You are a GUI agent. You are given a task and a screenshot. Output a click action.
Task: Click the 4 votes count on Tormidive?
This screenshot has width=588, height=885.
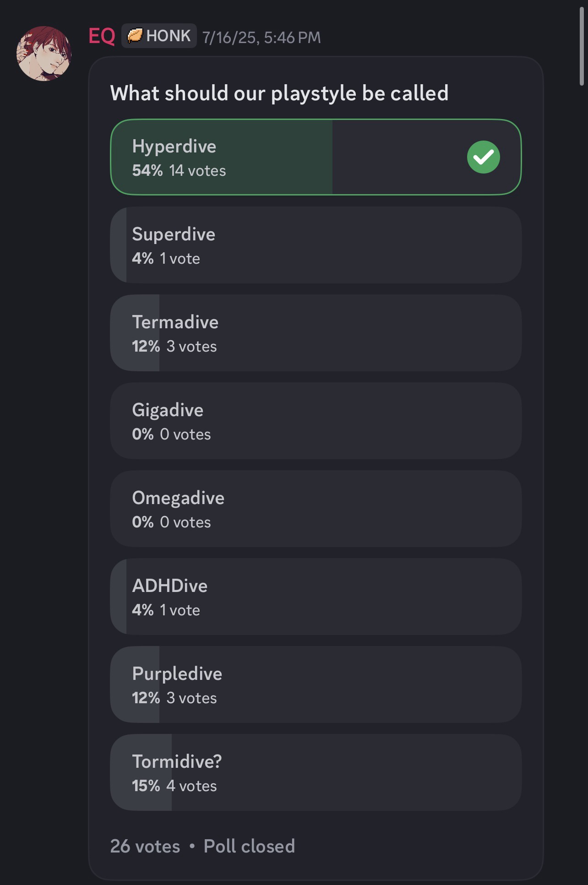pyautogui.click(x=191, y=786)
